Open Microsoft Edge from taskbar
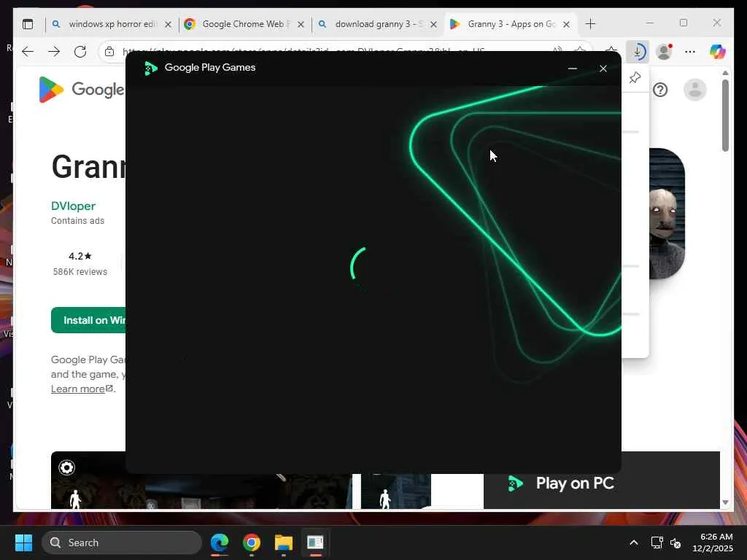The width and height of the screenshot is (747, 560). coord(220,542)
